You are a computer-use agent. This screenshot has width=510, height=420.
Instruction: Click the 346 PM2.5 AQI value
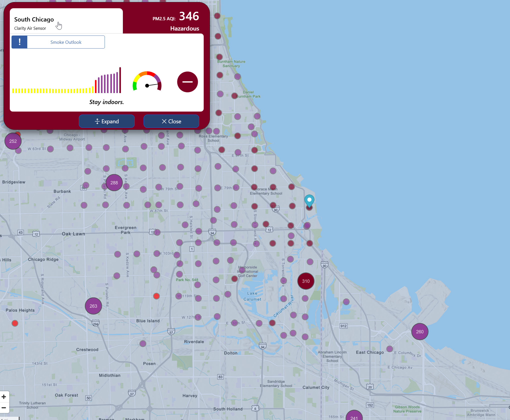189,16
